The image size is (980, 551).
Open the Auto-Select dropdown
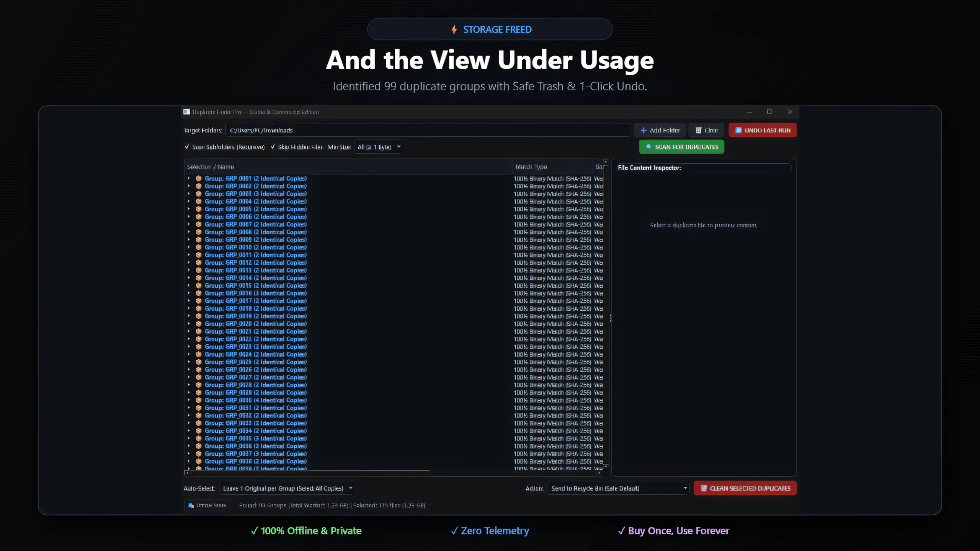(x=286, y=488)
